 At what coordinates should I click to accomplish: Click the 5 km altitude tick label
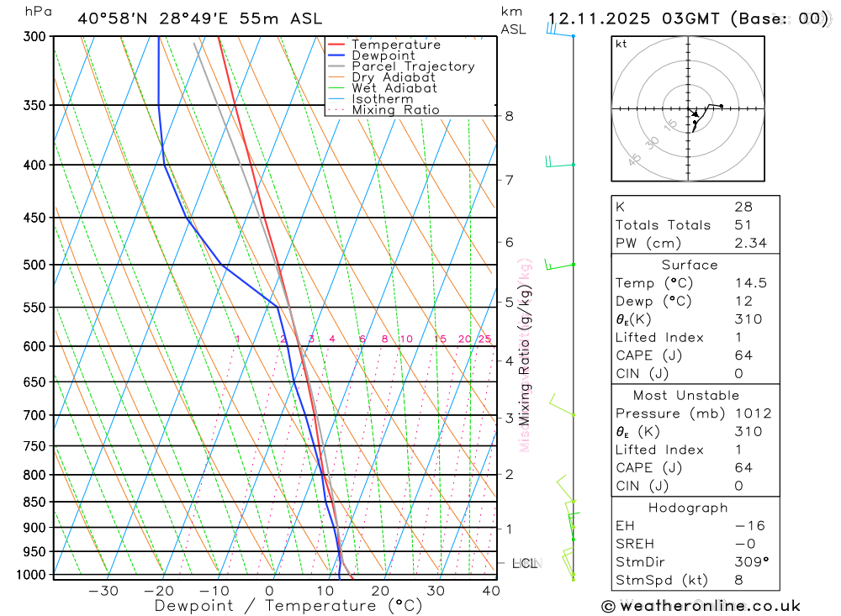pyautogui.click(x=509, y=303)
